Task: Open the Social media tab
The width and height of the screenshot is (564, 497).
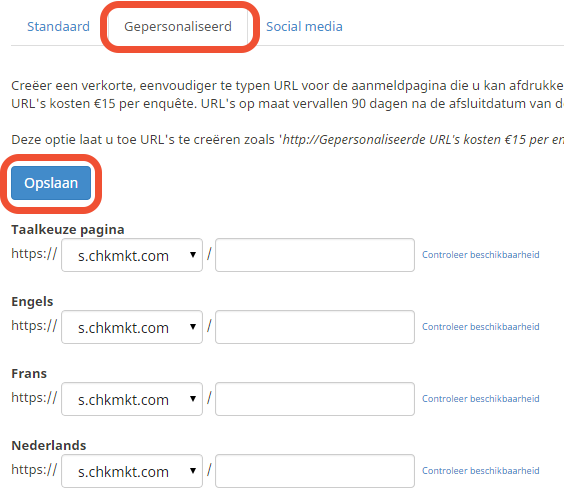Action: click(304, 27)
